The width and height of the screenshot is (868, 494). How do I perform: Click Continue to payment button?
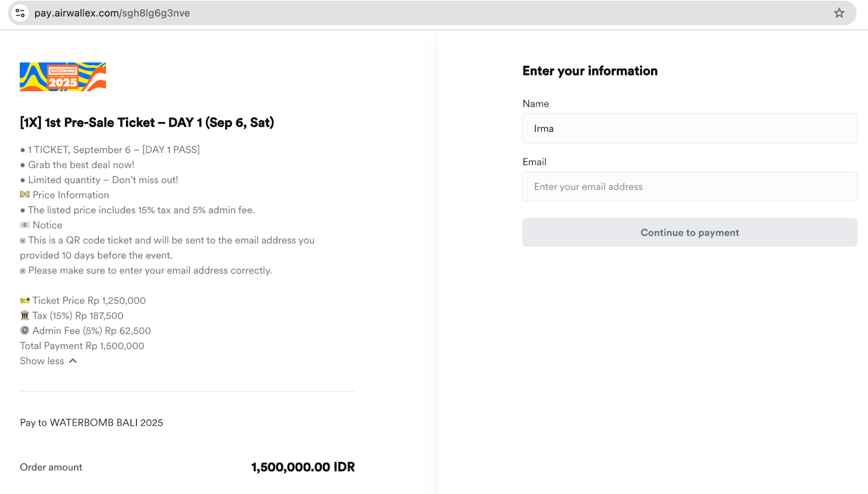coord(690,232)
